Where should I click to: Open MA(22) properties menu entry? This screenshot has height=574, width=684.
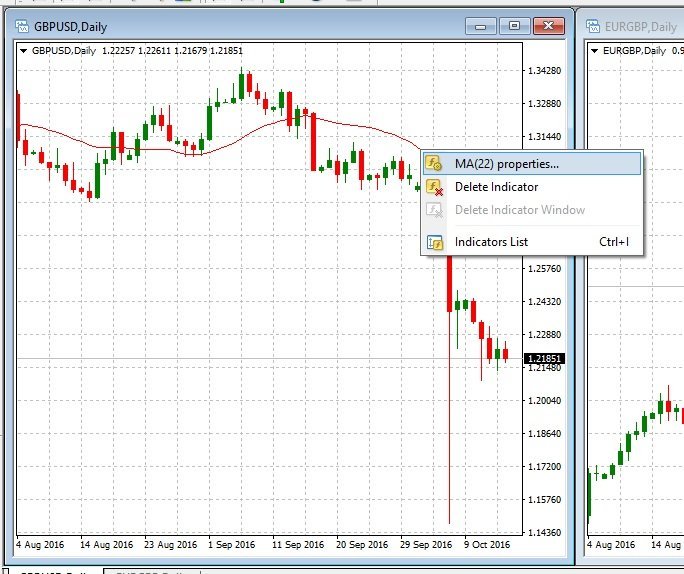532,164
